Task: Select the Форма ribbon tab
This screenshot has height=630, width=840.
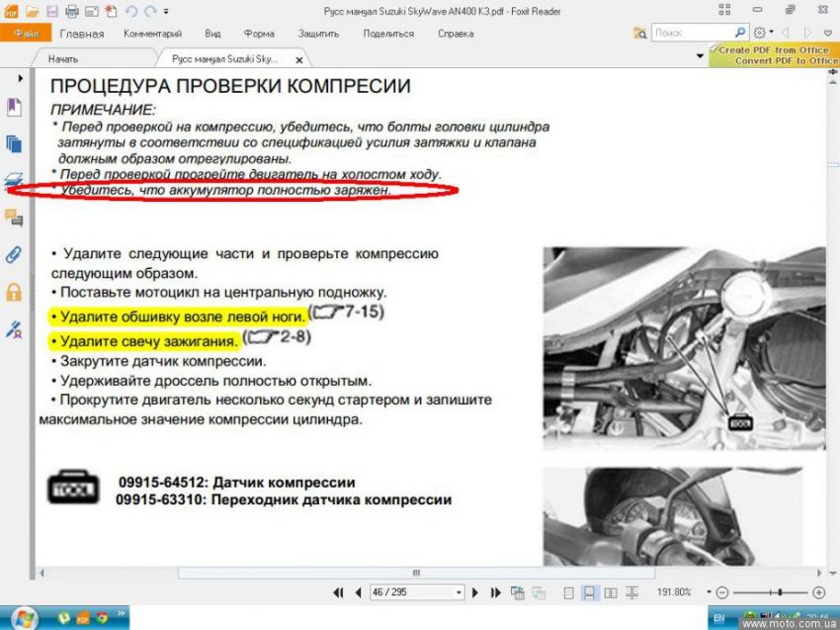Action: click(259, 34)
